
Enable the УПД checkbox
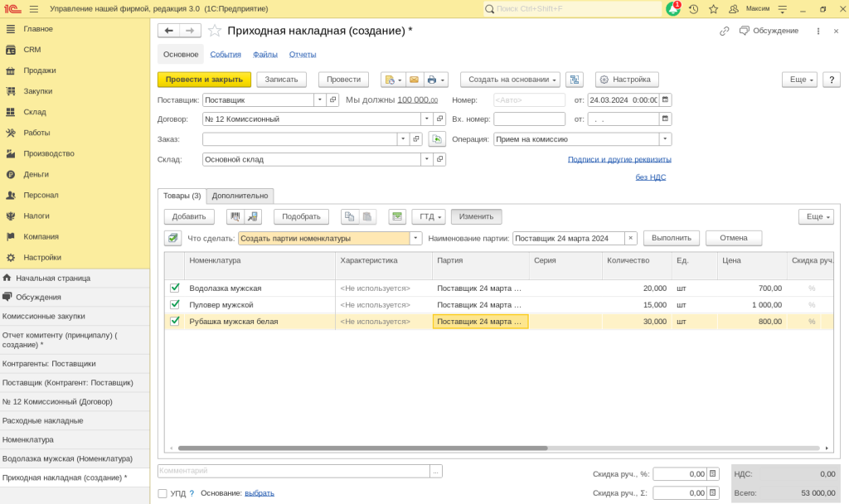coord(163,493)
